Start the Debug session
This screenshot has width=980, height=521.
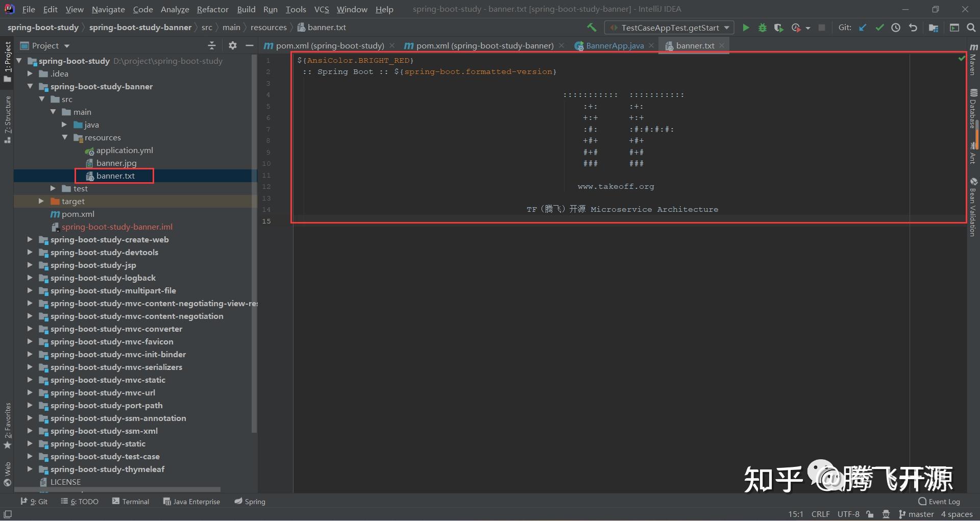762,28
